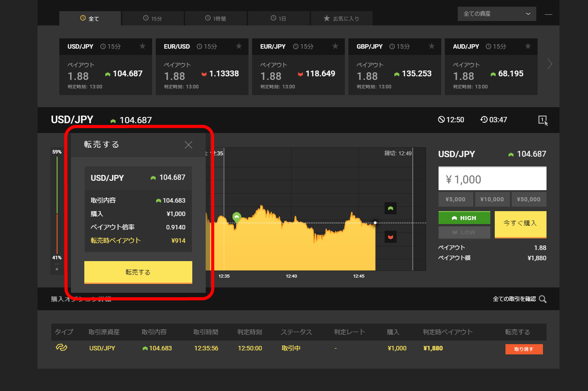Image resolution: width=588 pixels, height=391 pixels.
Task: Select the EUR/JPY 118.649 asset card
Action: click(298, 67)
